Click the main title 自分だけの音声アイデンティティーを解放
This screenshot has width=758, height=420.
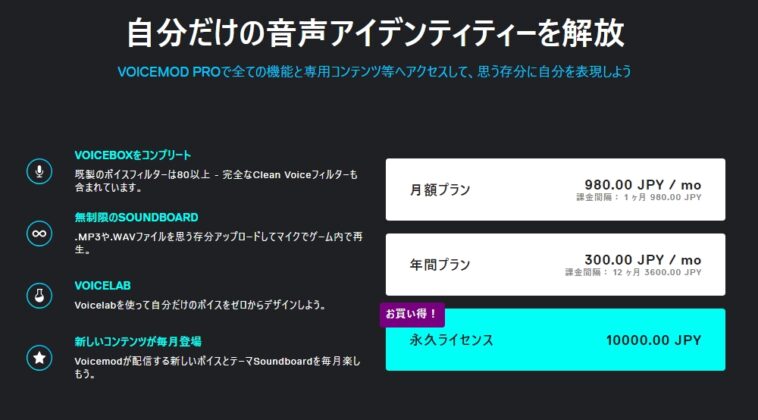(x=375, y=33)
